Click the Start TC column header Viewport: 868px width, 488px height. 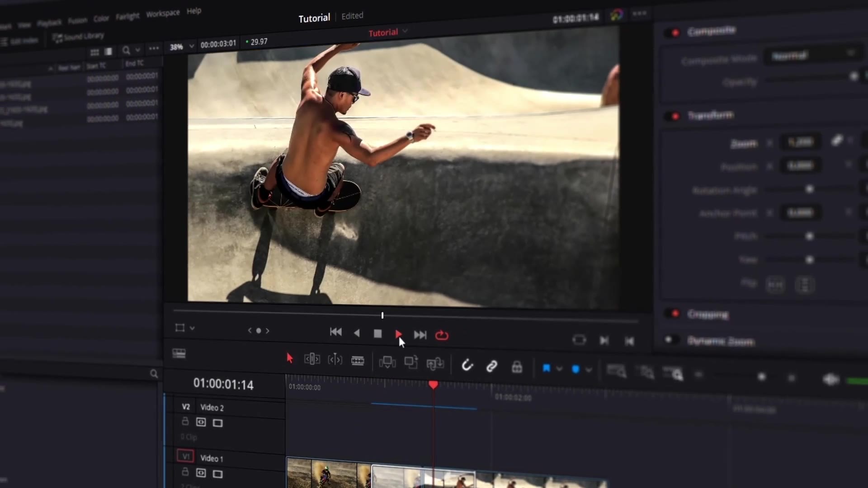(96, 66)
